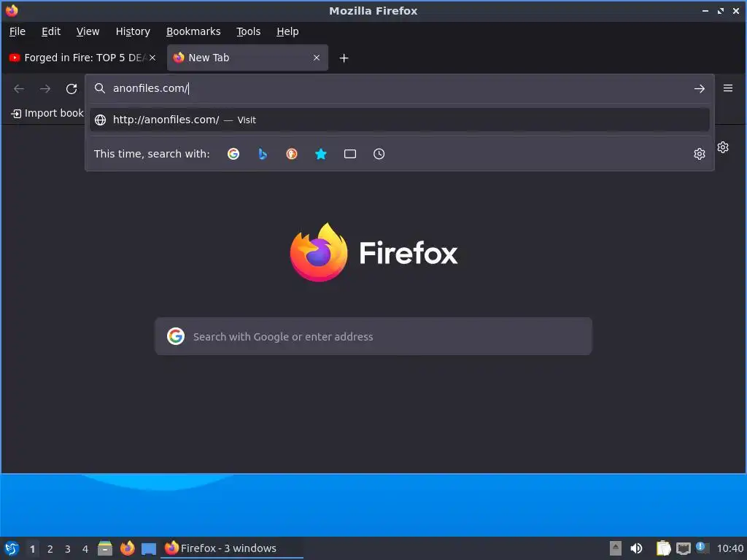Open a new tab with plus button
747x560 pixels.
(344, 58)
